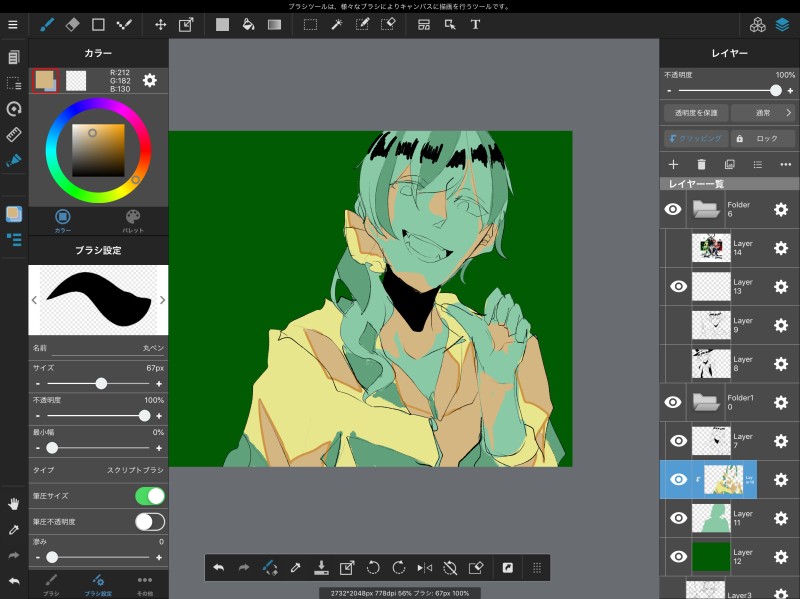Hide Folder 6 using its eye icon
The width and height of the screenshot is (800, 599).
tap(673, 209)
